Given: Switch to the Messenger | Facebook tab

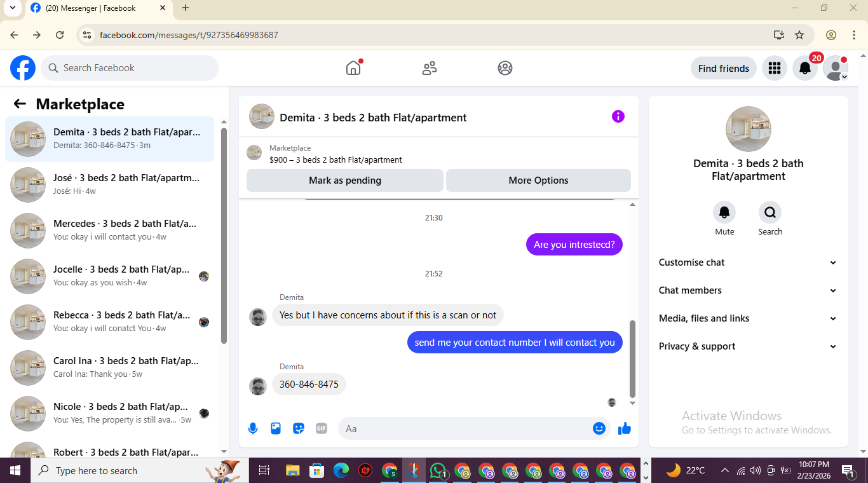Looking at the screenshot, I should pos(98,8).
